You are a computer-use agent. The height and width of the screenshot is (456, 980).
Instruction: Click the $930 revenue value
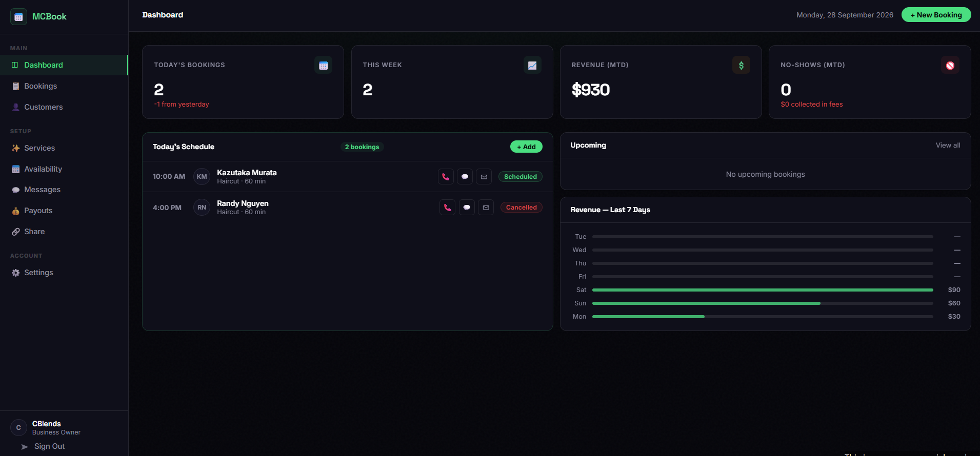(591, 90)
